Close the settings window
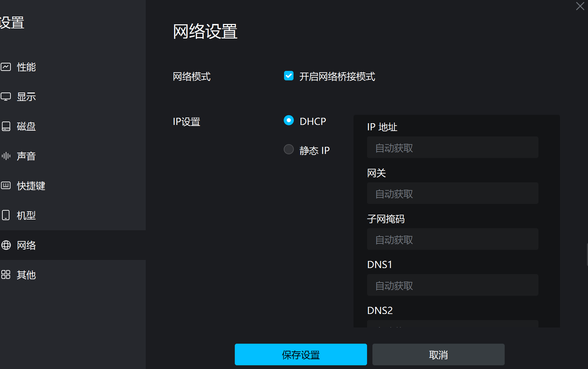The image size is (588, 369). coord(580,6)
